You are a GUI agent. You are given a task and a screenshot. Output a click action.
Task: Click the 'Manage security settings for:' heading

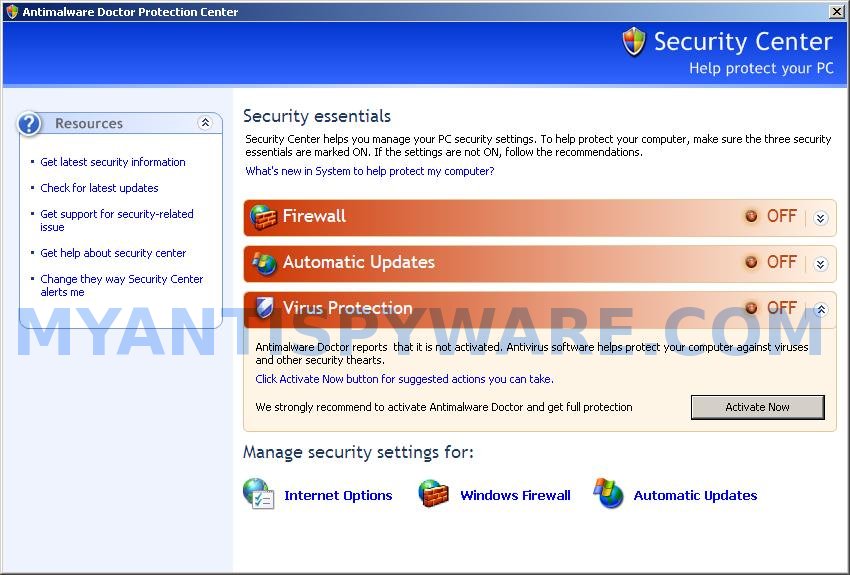coord(358,452)
